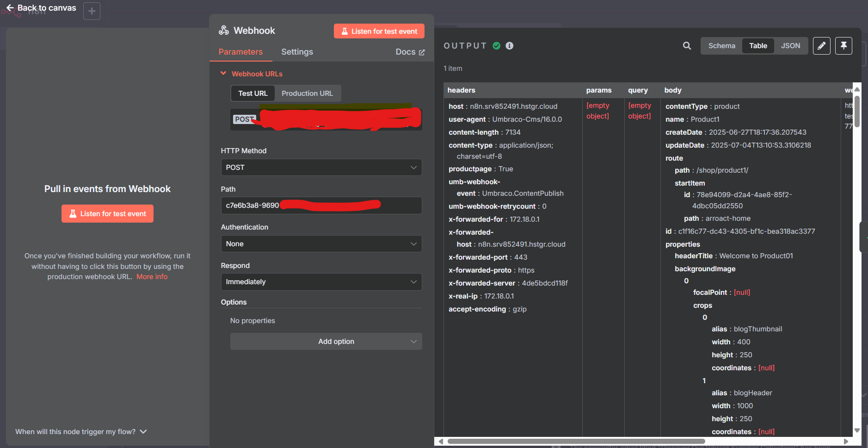
Task: Click the Webhook node icon in the header
Action: pyautogui.click(x=224, y=30)
